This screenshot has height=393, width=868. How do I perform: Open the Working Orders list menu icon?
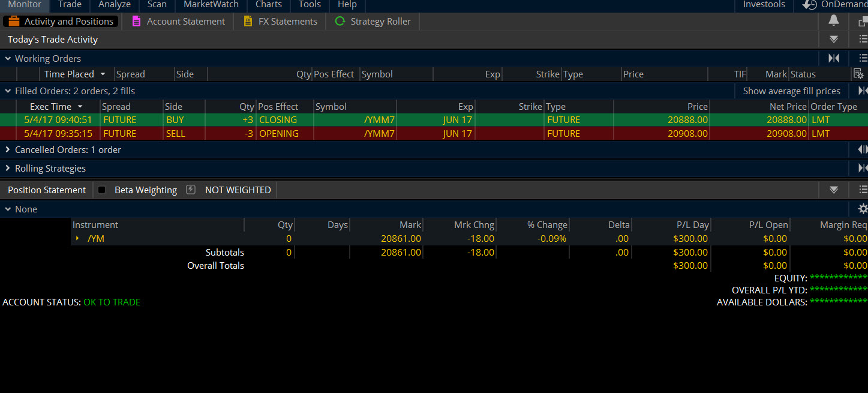pos(863,58)
